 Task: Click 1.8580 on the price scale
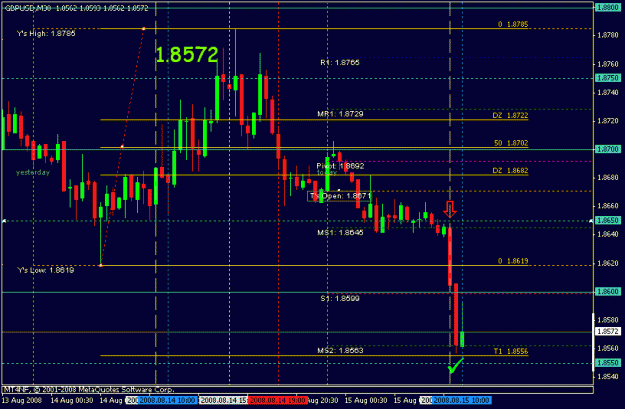[608, 320]
